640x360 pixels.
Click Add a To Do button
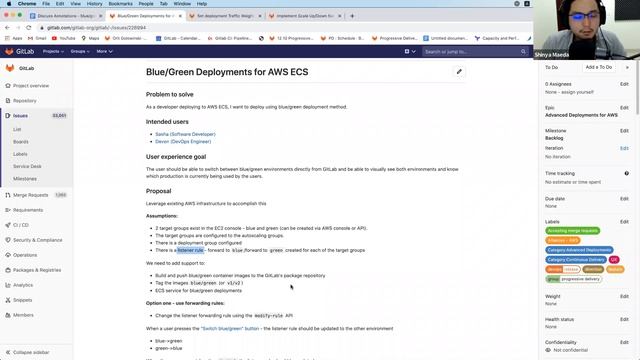(x=599, y=67)
